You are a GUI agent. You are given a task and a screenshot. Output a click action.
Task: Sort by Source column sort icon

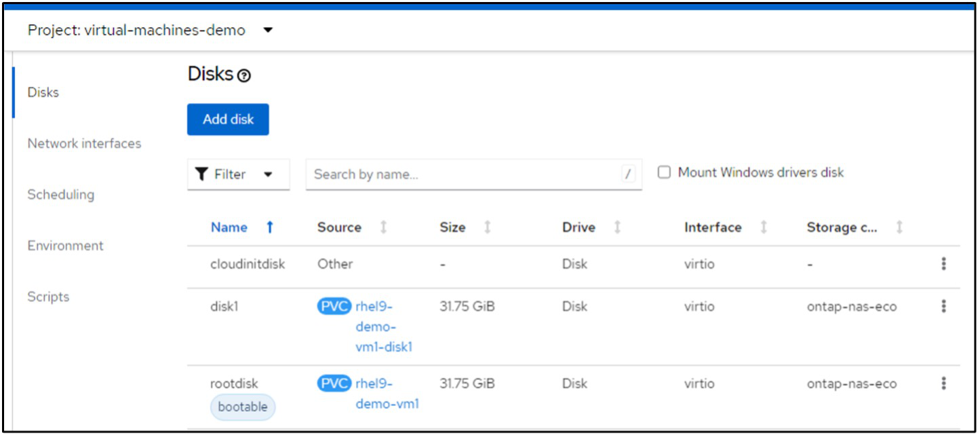383,227
